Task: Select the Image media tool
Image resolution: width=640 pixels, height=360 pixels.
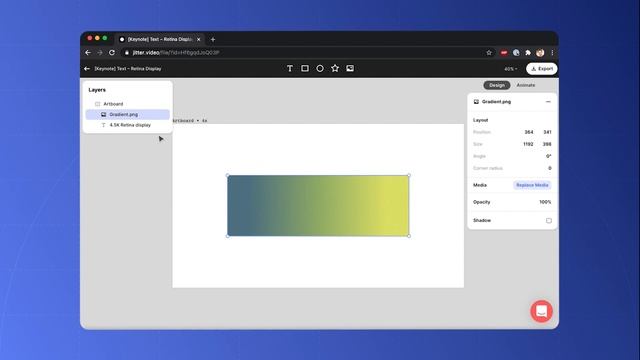Action: pos(350,69)
